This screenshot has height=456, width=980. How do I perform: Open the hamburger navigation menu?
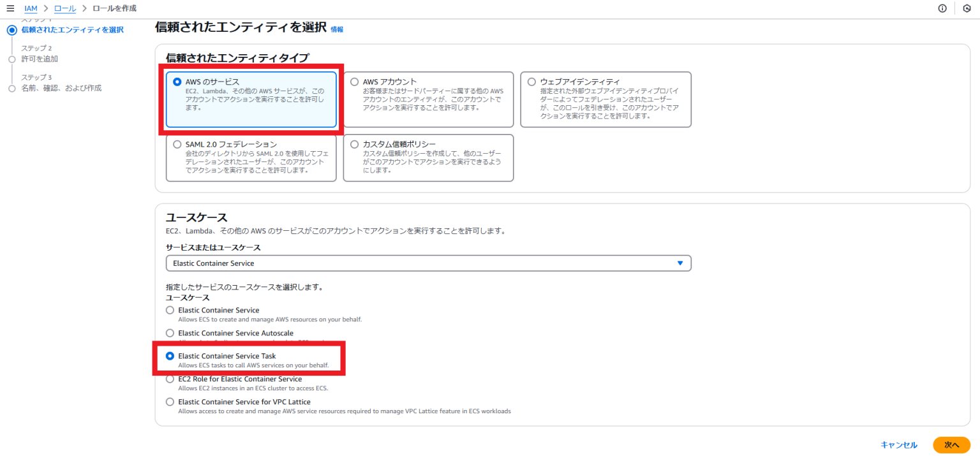(x=9, y=9)
